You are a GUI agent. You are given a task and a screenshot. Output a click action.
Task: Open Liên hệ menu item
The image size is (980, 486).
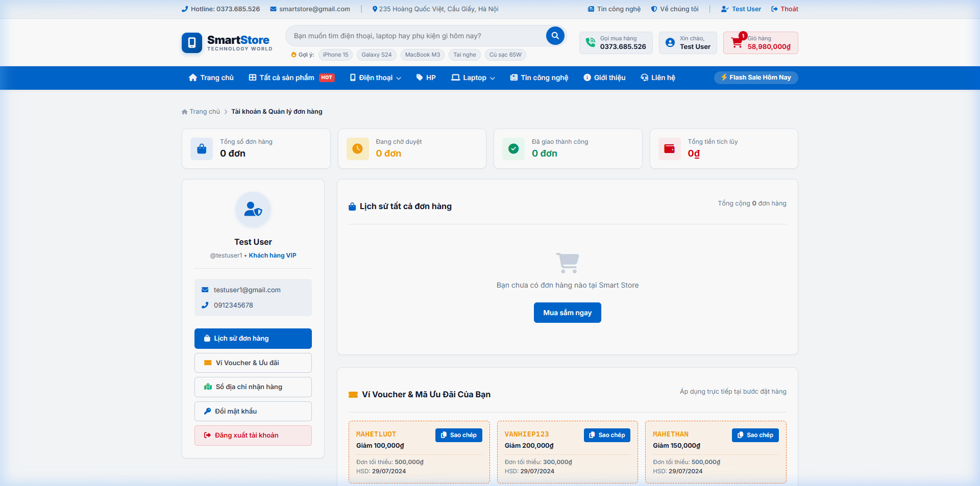(x=658, y=78)
